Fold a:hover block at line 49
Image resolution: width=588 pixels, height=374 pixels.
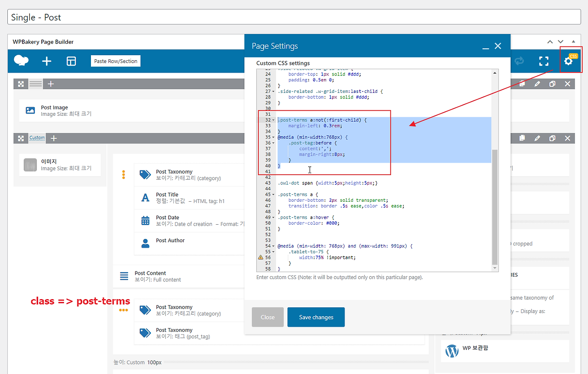[x=274, y=217]
